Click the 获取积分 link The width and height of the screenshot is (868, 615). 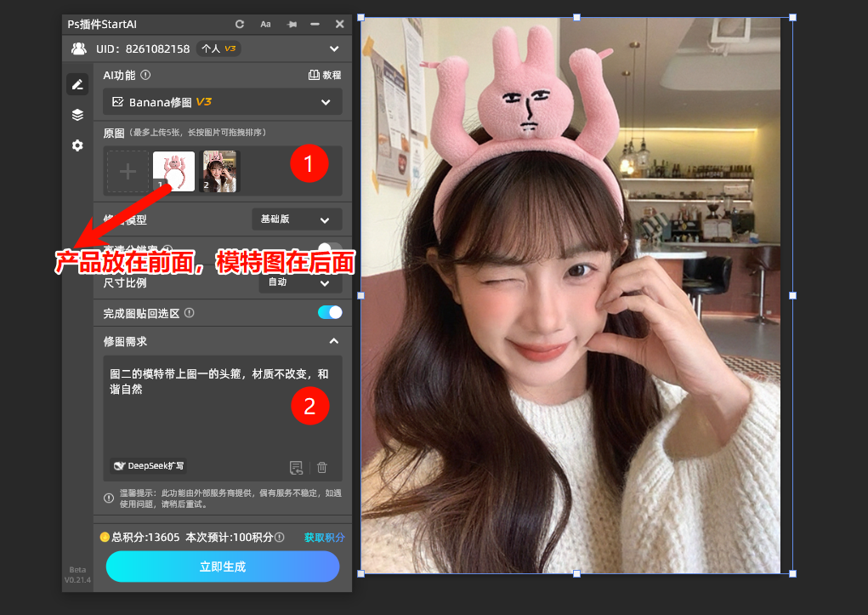point(325,538)
